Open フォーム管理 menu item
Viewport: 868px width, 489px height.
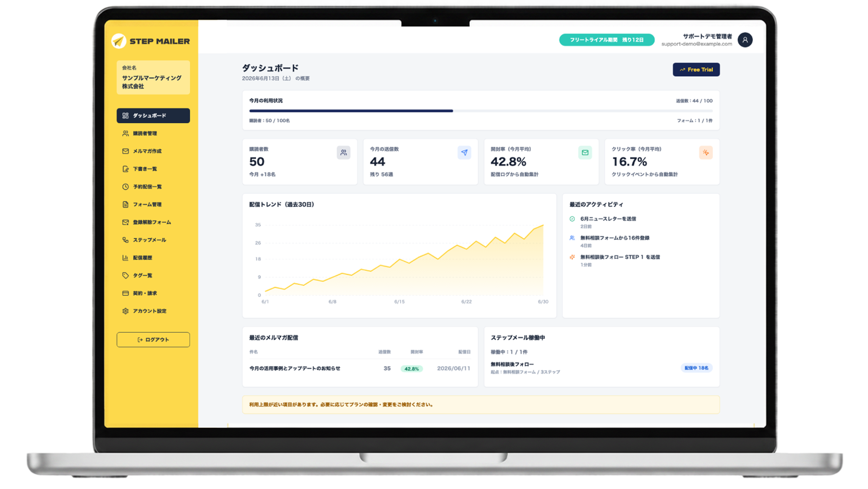click(153, 204)
